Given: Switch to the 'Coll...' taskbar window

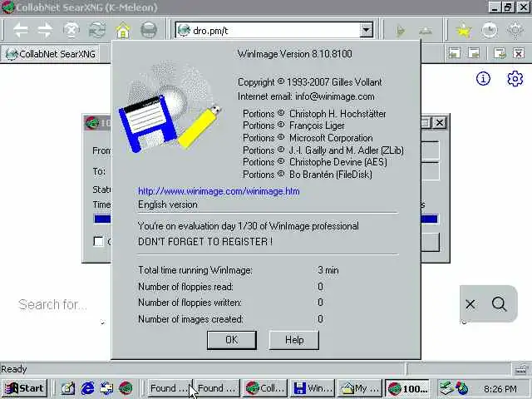Looking at the screenshot, I should coord(264,388).
